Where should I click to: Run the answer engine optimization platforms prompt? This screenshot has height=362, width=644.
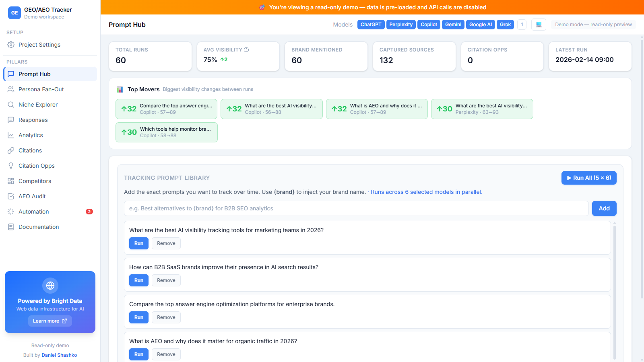(139, 317)
